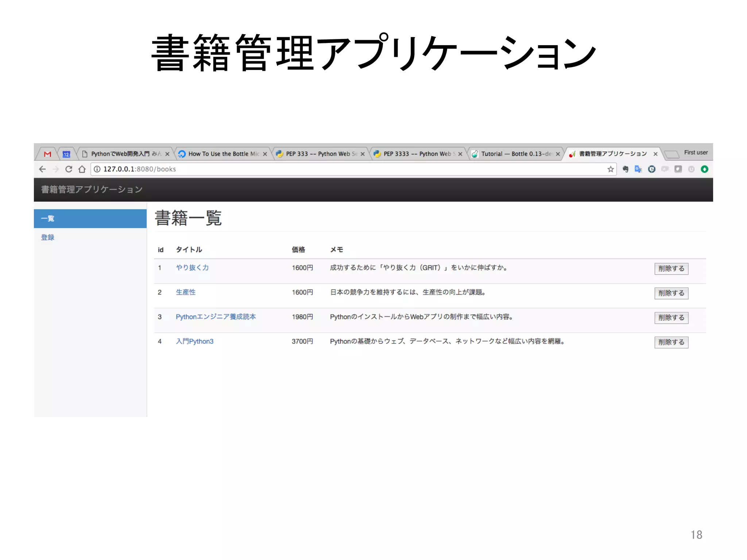Click the id 3 cell
The height and width of the screenshot is (560, 747).
coord(159,317)
